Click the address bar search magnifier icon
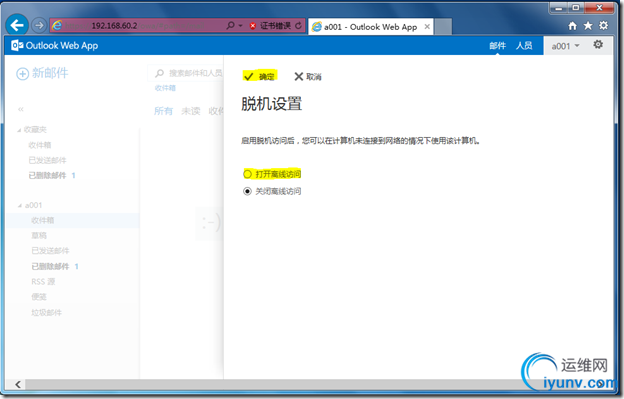Screen dimensions: 624x399 point(230,25)
